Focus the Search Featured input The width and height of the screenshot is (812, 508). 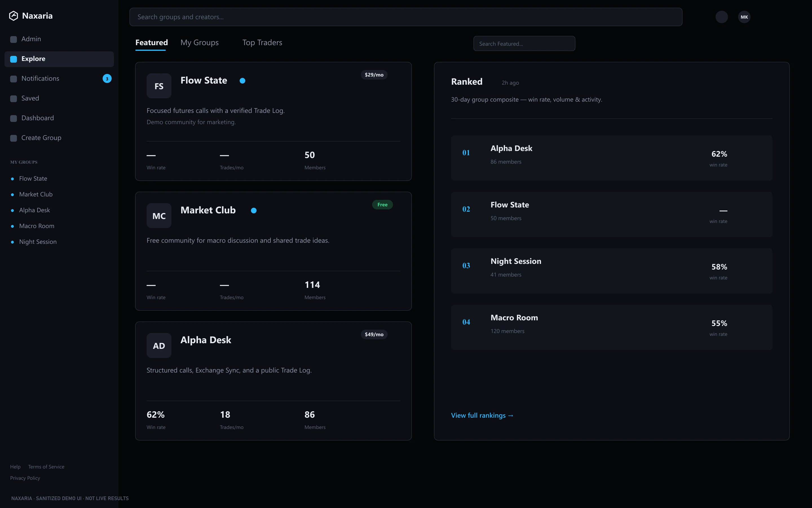point(524,44)
